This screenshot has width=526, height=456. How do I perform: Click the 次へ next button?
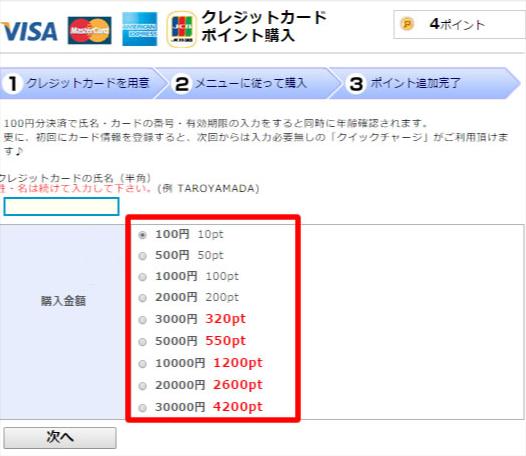[60, 438]
